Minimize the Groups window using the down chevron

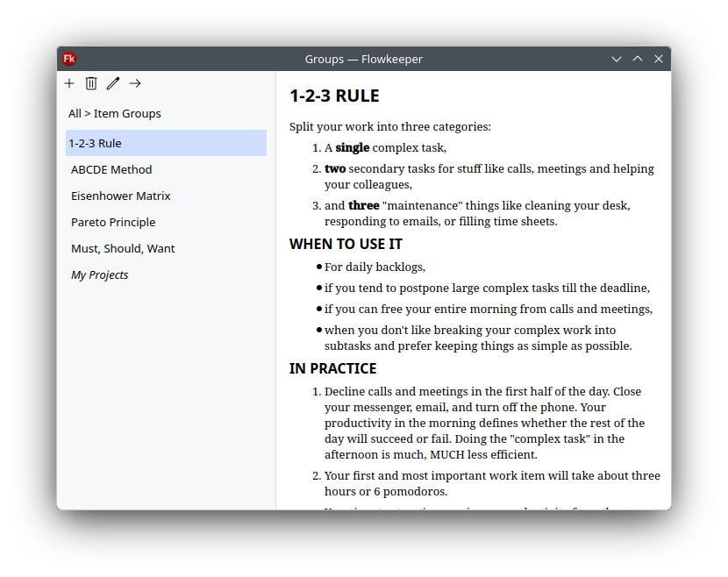[x=616, y=59]
